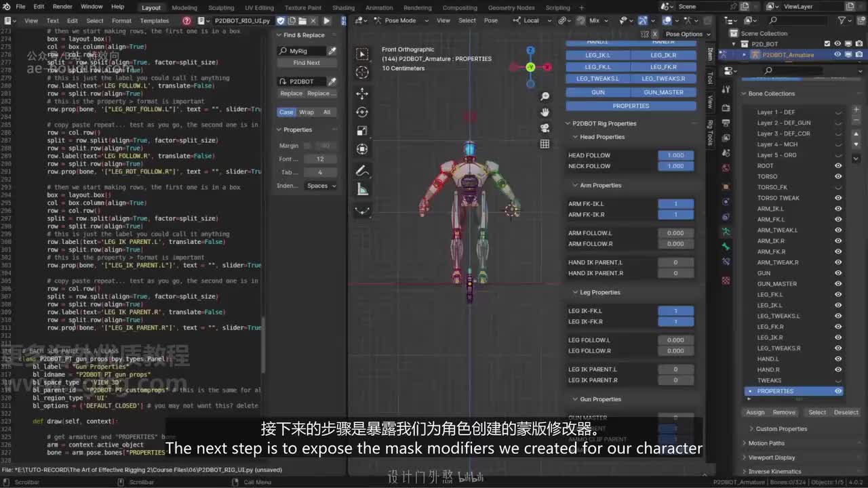This screenshot has height=488, width=868.
Task: Choose the Rotate tool in viewport toolbar
Action: (362, 112)
